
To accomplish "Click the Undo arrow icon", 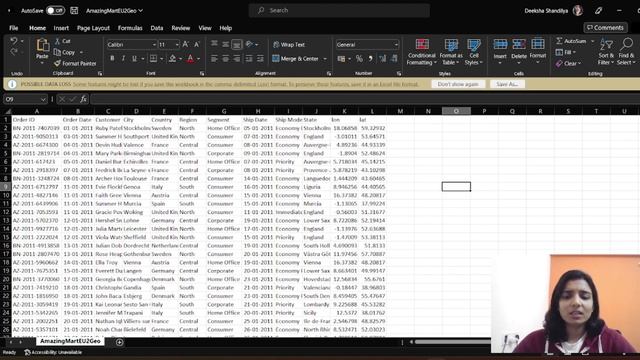I will 14,41.
